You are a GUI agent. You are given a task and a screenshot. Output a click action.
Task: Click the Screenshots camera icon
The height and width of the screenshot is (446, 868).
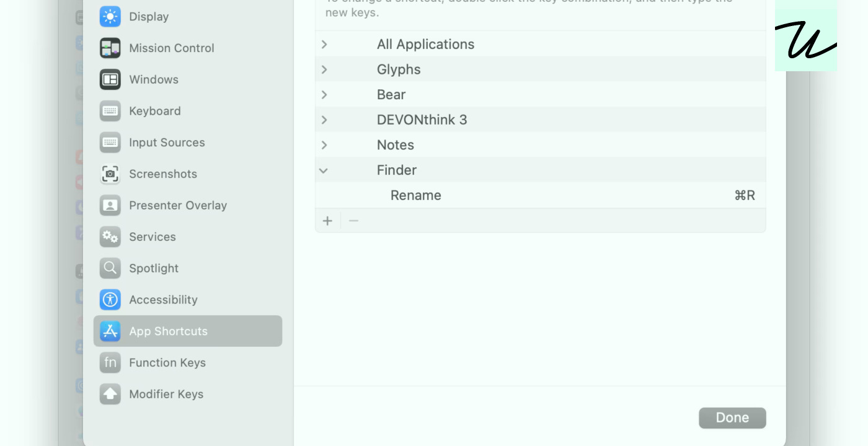point(110,174)
